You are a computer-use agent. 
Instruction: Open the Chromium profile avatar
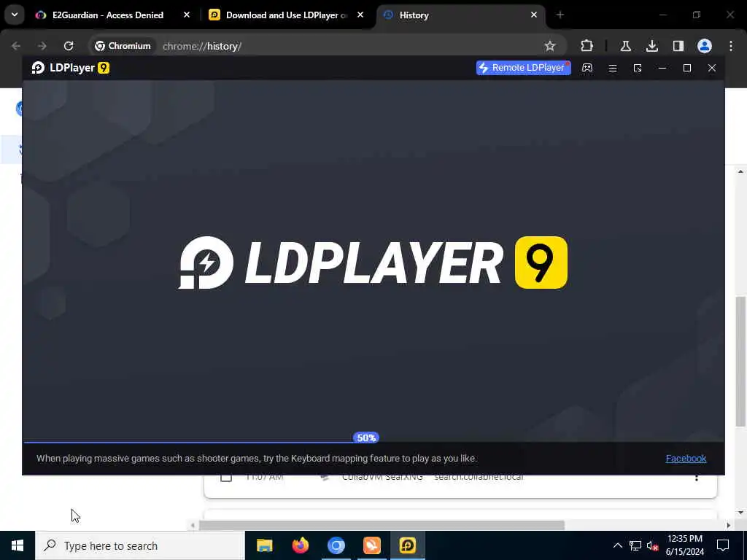(x=705, y=46)
